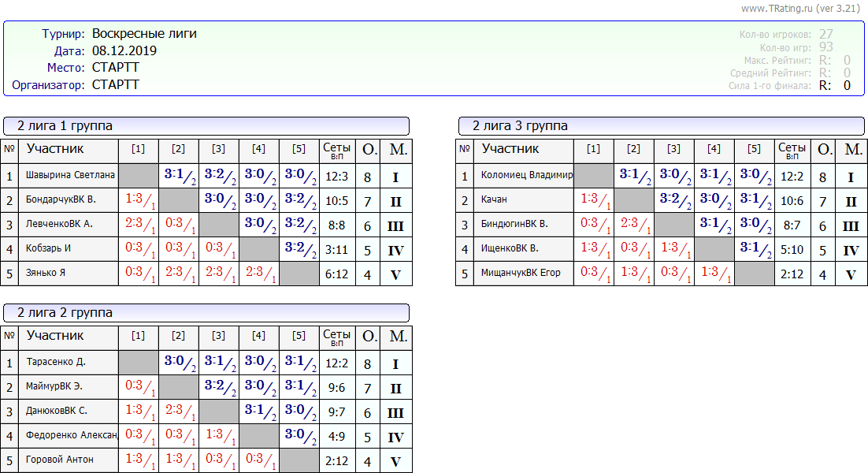868x473 pixels.
Task: Click the 'М.' column header in group 2
Action: tap(399, 337)
